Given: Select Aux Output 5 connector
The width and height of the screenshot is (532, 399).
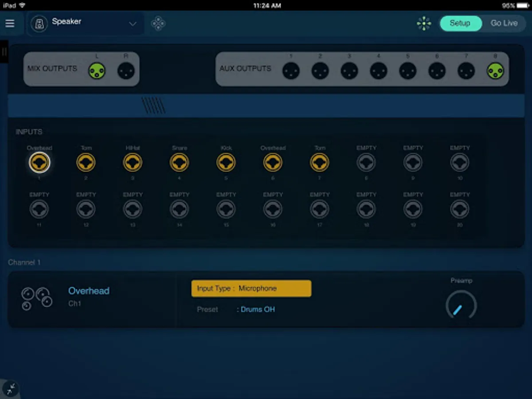Looking at the screenshot, I should (408, 71).
